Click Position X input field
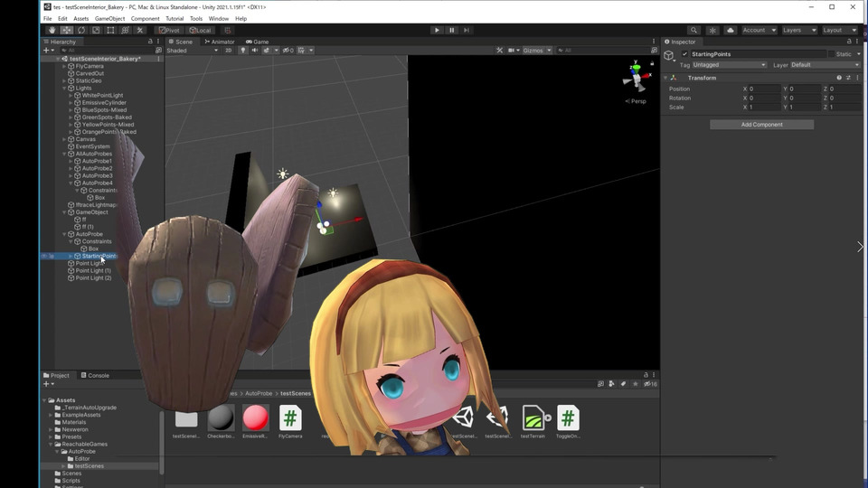 [x=764, y=89]
